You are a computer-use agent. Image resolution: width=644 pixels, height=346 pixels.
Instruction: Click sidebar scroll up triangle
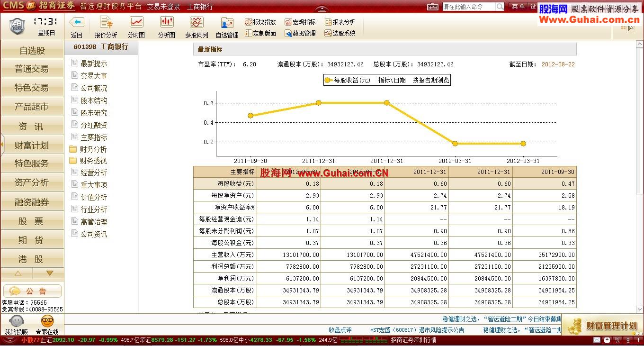pos(18,273)
